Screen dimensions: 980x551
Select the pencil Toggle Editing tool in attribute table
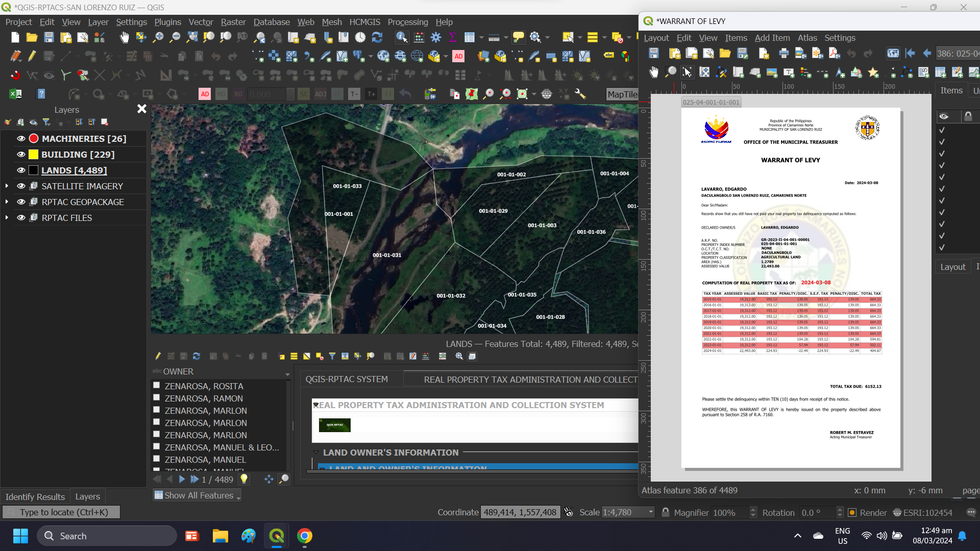[158, 356]
